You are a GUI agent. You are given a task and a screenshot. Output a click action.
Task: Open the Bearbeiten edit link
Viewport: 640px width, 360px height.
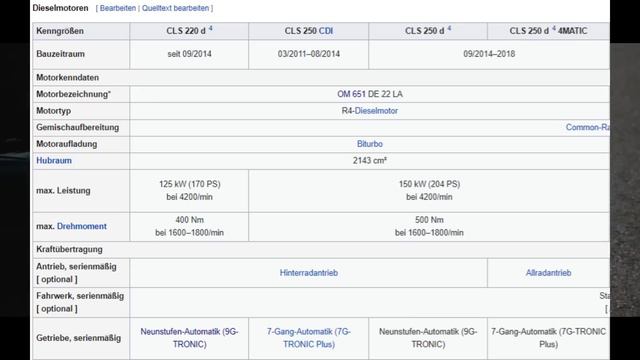[118, 8]
